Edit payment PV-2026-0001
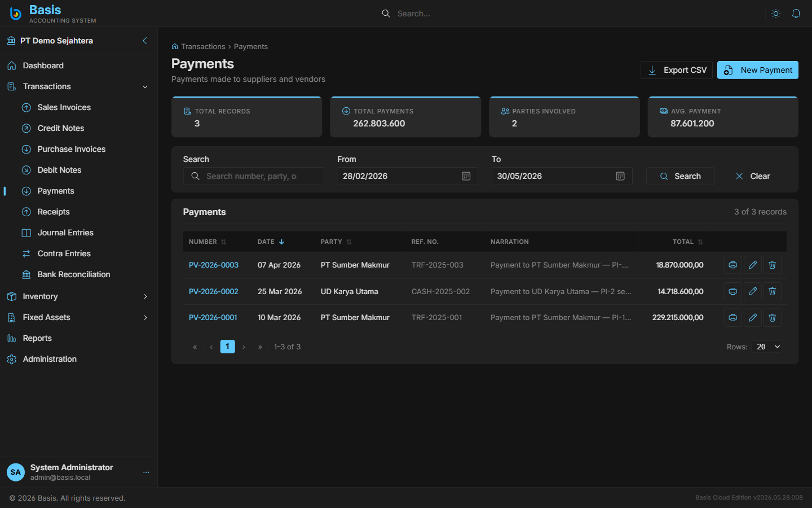The height and width of the screenshot is (508, 812). (x=753, y=318)
